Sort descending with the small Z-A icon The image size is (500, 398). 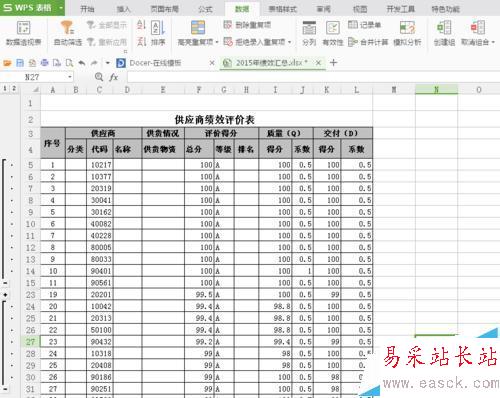tap(141, 42)
